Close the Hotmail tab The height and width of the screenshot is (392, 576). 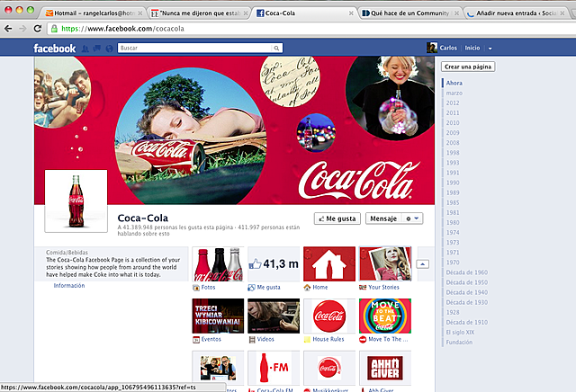[140, 13]
